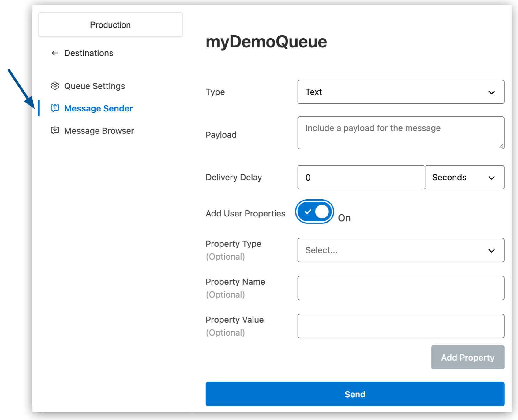Click the back arrow beside Destinations

55,53
